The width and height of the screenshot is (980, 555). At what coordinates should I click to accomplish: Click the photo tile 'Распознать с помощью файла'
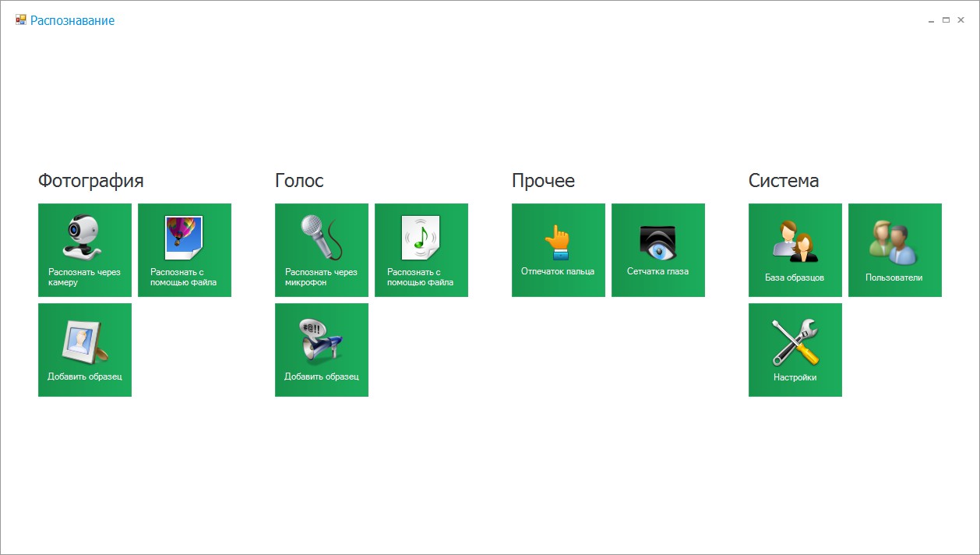click(x=185, y=250)
